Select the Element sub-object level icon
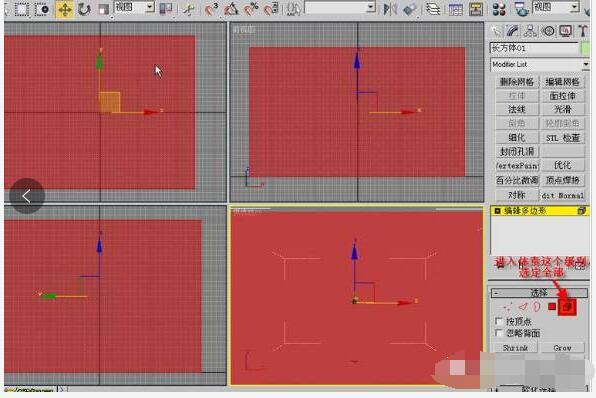 click(567, 306)
